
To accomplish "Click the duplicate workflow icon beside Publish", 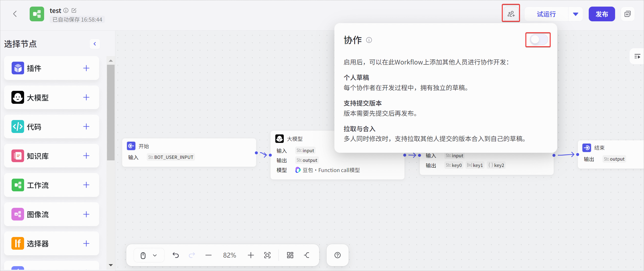I will point(628,14).
